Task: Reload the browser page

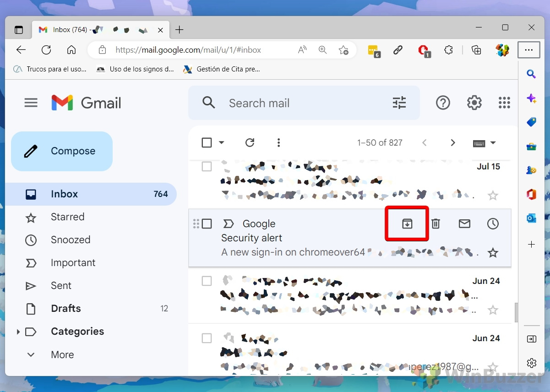Action: (46, 50)
